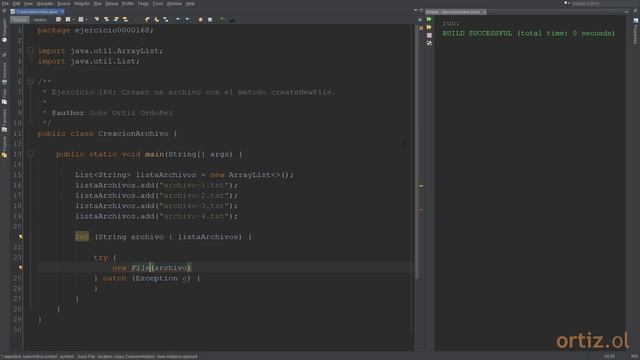Collapse the import block fold at line 3
640x360 pixels.
point(30,51)
